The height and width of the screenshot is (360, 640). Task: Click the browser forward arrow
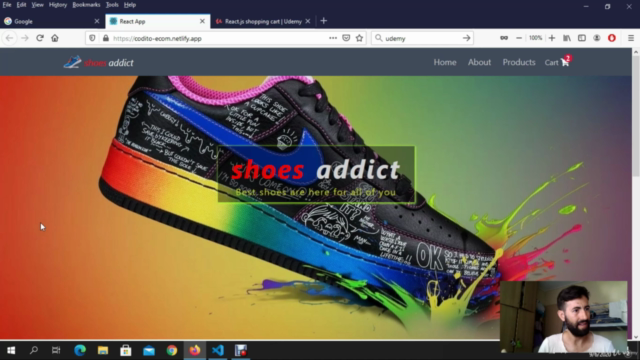(x=25, y=38)
